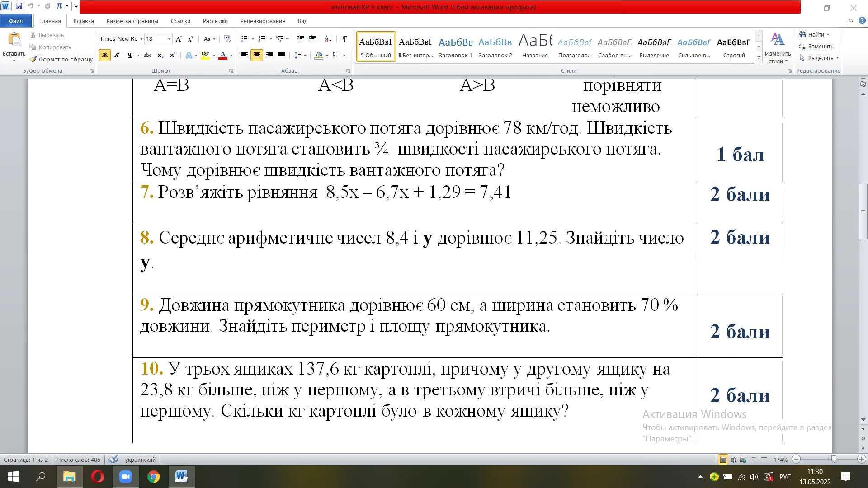This screenshot has height=488, width=868.
Task: Click the zoom slider handle
Action: [x=834, y=460]
